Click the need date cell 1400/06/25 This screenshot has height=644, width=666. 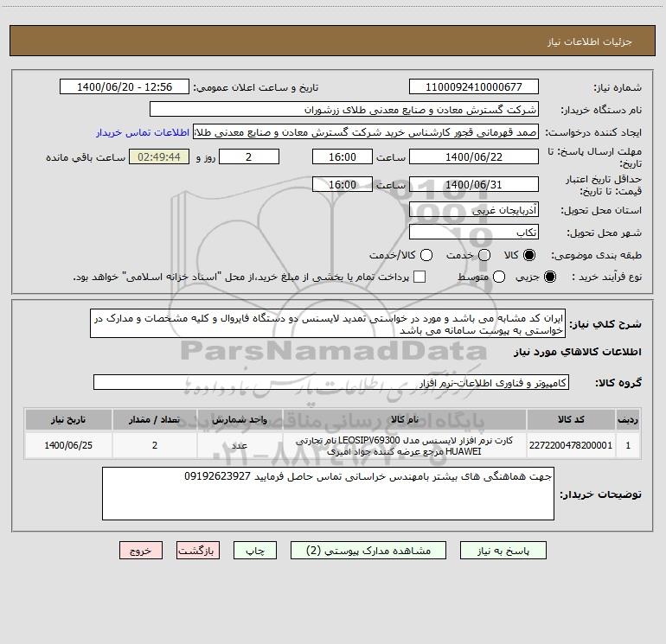point(68,446)
